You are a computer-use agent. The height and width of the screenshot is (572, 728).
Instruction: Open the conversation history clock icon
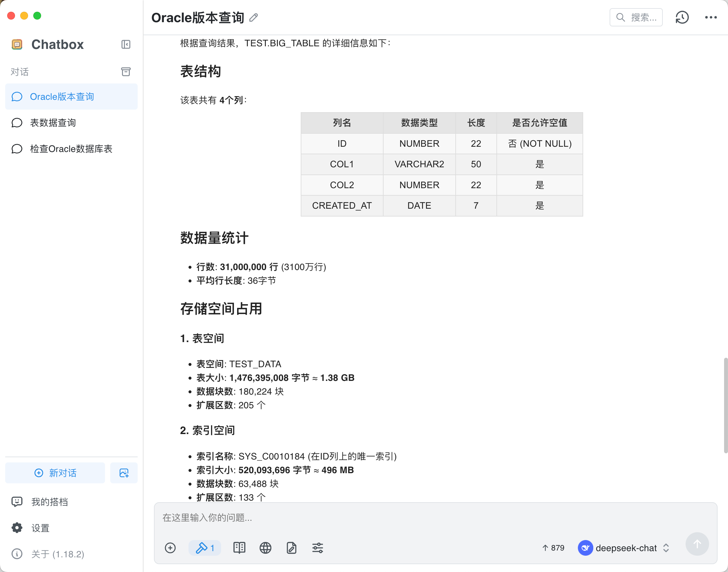[682, 17]
